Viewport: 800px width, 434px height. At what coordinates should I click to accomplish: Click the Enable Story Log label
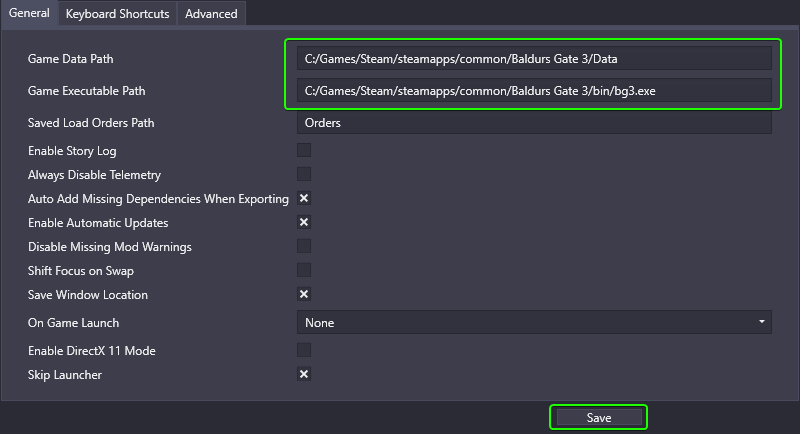[72, 151]
